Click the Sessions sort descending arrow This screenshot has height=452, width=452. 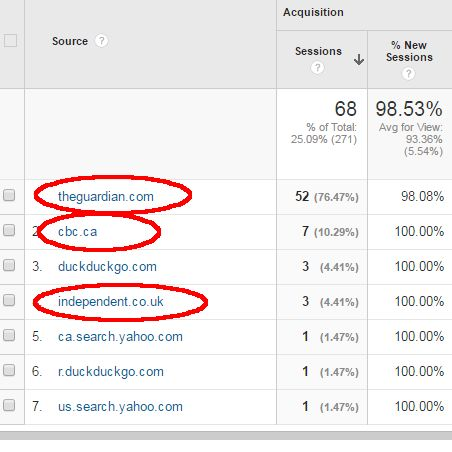(359, 60)
